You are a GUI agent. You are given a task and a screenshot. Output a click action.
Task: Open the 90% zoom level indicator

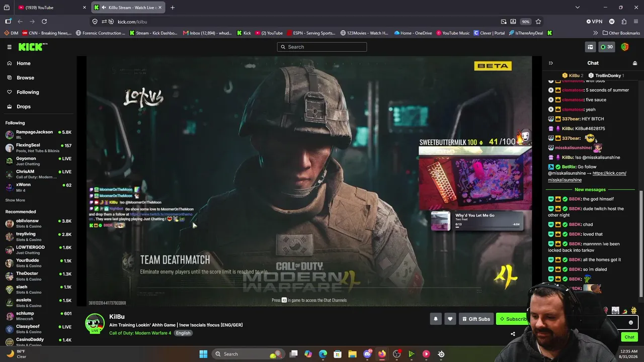pos(525,22)
